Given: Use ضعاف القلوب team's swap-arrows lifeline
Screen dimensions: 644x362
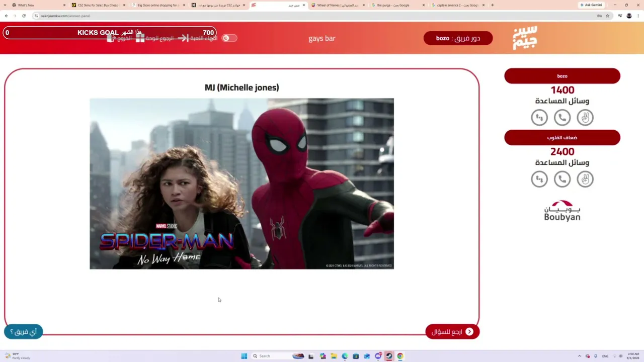Looking at the screenshot, I should [x=539, y=179].
